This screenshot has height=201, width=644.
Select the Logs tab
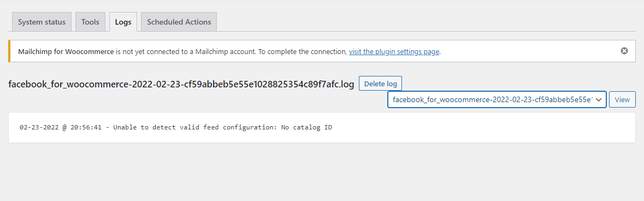click(123, 22)
